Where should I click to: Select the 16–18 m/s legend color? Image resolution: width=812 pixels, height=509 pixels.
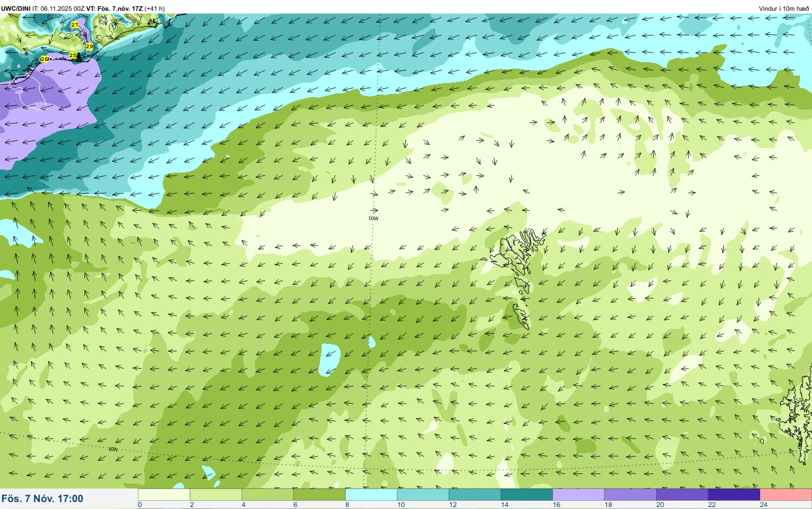tap(579, 494)
